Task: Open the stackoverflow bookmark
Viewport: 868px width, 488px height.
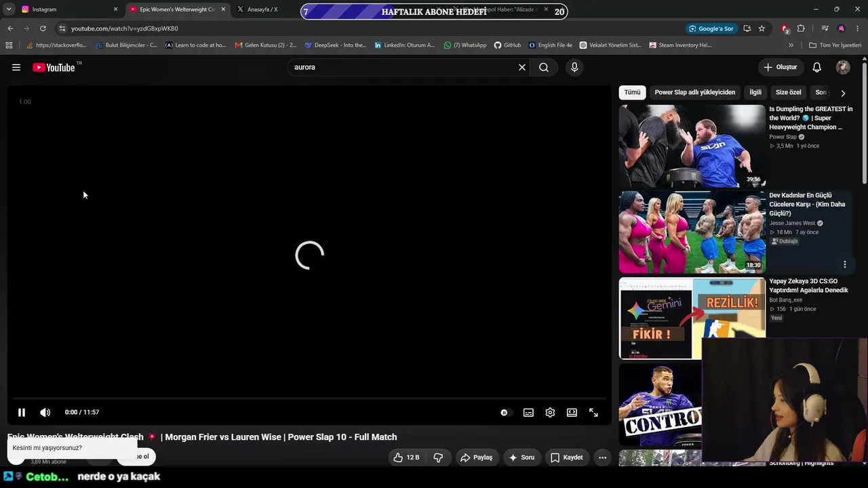Action: coord(58,45)
